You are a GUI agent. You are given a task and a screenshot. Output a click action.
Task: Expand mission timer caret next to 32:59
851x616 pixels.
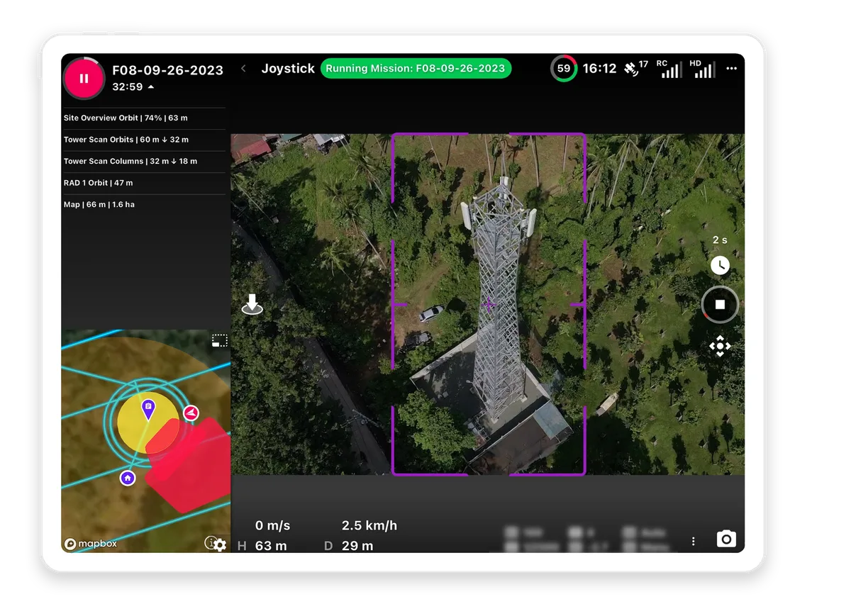click(151, 87)
